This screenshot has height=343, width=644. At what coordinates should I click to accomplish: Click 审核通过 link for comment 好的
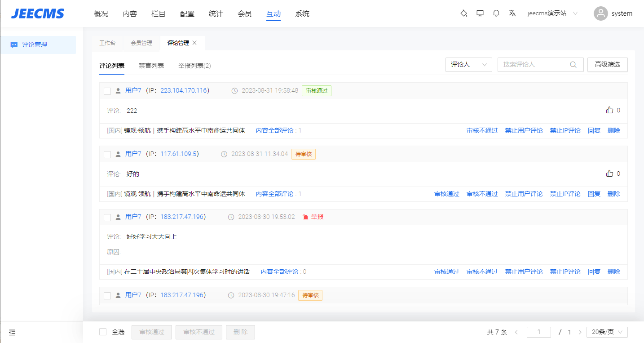point(446,194)
